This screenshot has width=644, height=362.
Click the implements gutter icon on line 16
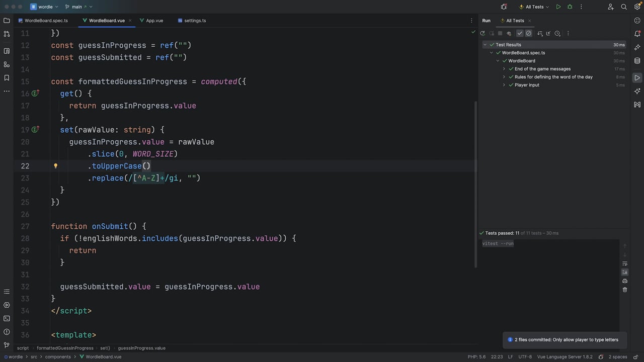[x=35, y=94]
